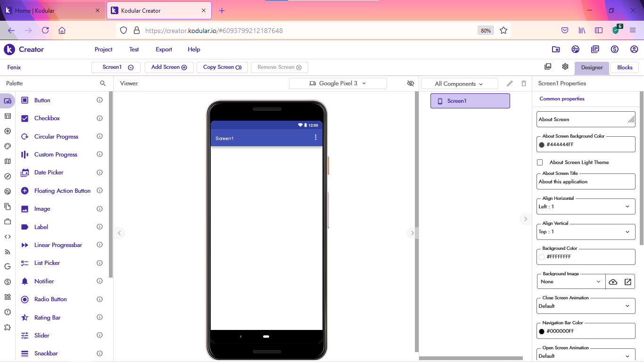Click the rename pencil icon in components panel
644x362 pixels.
pyautogui.click(x=510, y=83)
